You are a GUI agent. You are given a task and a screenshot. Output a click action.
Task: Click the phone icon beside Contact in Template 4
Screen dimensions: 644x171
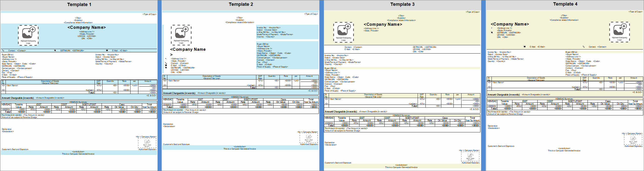click(584, 47)
